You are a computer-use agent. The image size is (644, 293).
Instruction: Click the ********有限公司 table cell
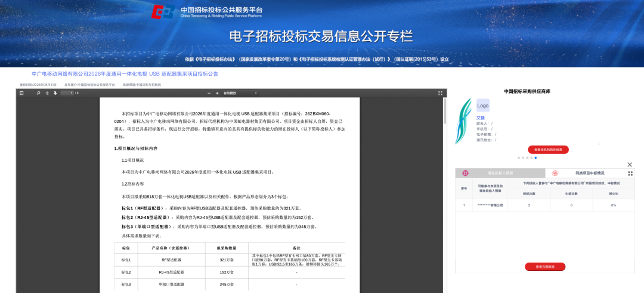tap(490, 205)
